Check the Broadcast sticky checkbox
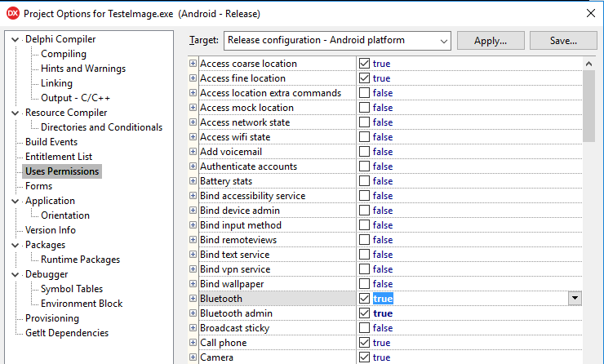The image size is (604, 364). tap(364, 328)
